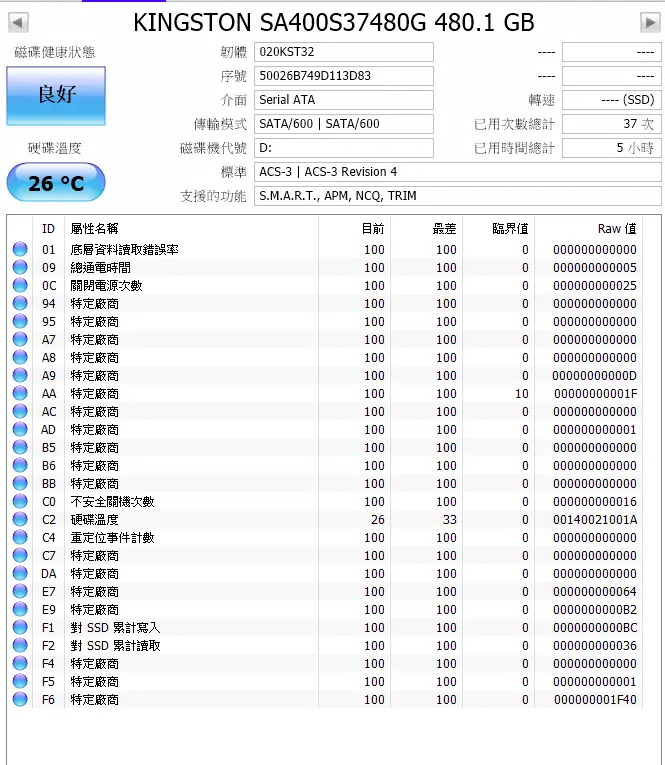
Task: Click status icon of row E9
Action: [20, 609]
